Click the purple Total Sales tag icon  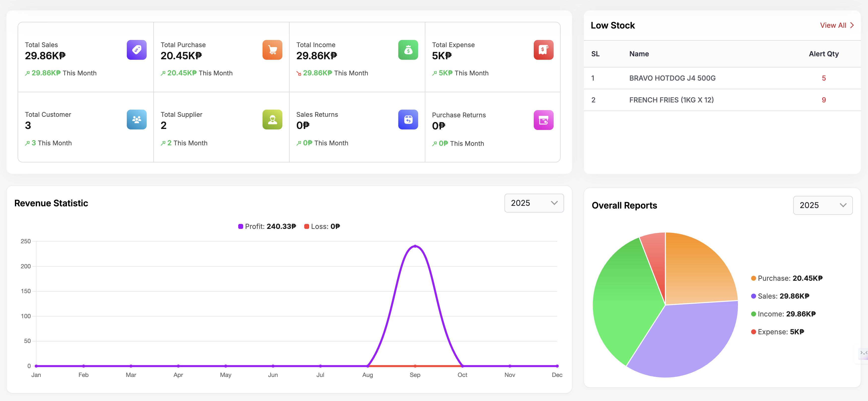[136, 50]
